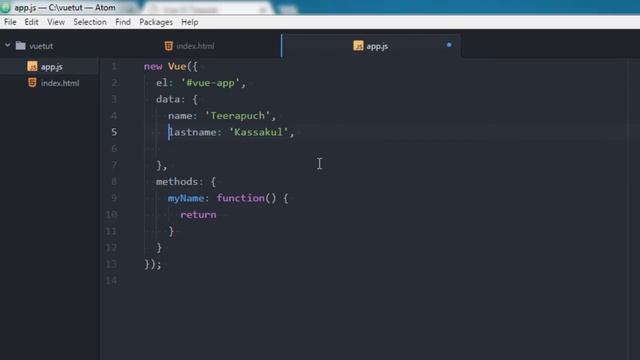
Task: Click the 'function' keyword
Action: click(x=240, y=198)
